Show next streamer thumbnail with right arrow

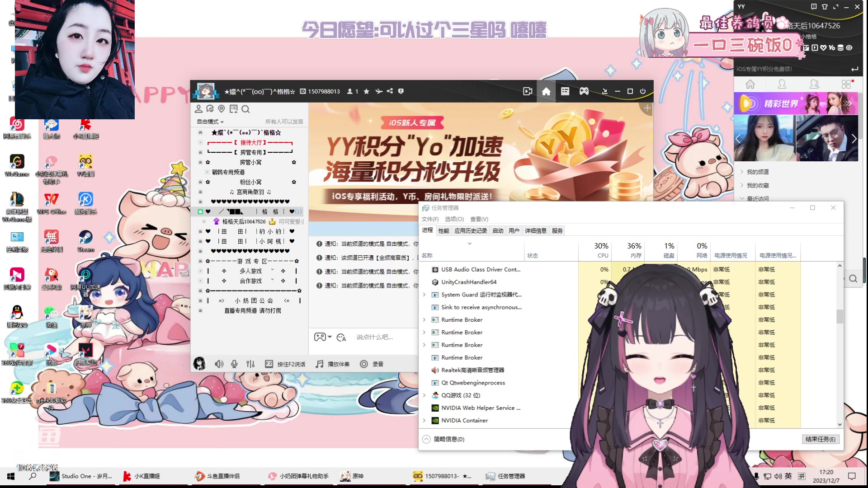point(854,139)
